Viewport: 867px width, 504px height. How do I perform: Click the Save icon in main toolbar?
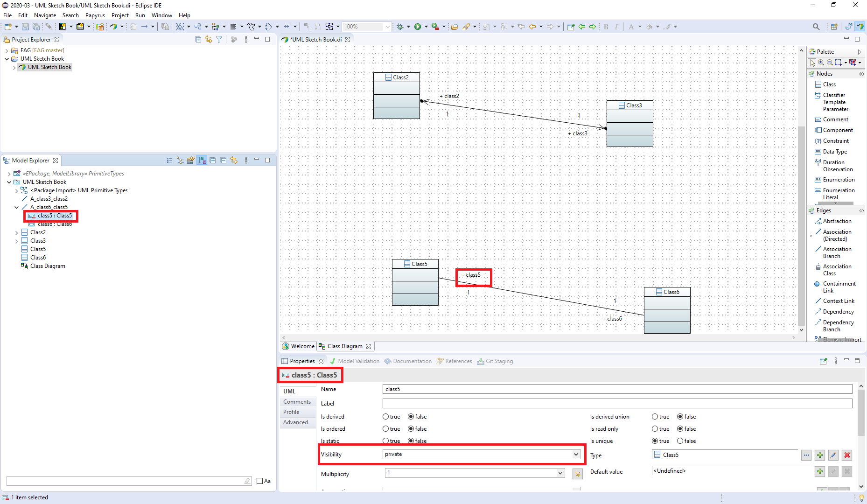point(25,27)
